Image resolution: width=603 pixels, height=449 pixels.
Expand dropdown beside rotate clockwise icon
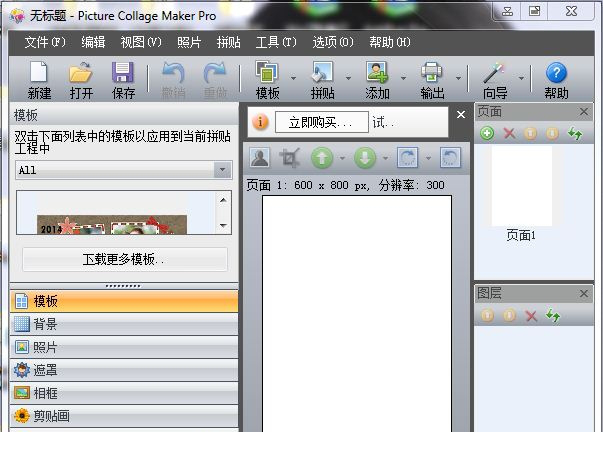pyautogui.click(x=428, y=158)
